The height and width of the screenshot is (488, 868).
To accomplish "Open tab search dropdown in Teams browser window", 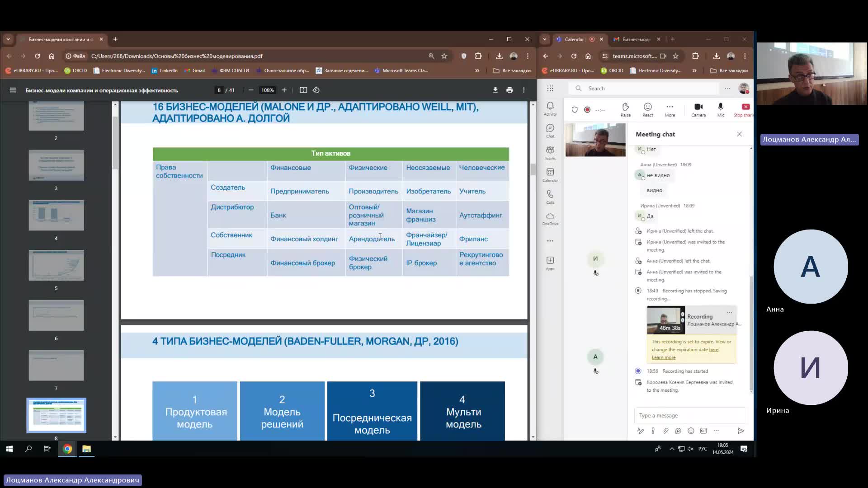I will pos(544,39).
